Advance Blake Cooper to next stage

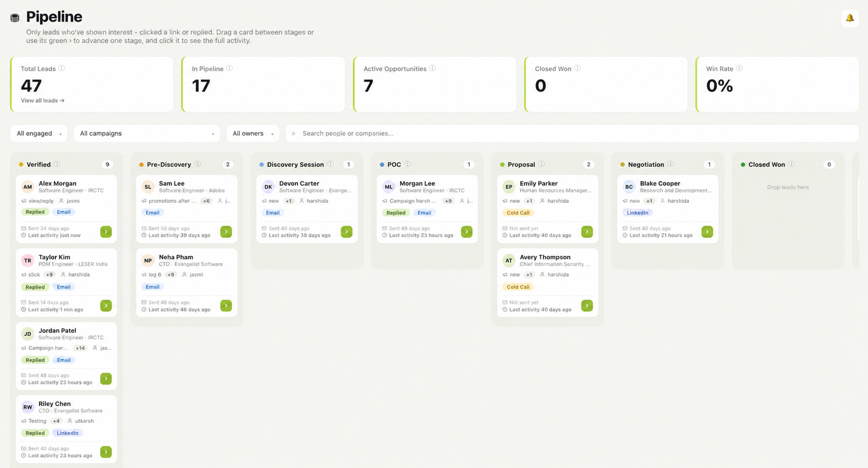707,232
